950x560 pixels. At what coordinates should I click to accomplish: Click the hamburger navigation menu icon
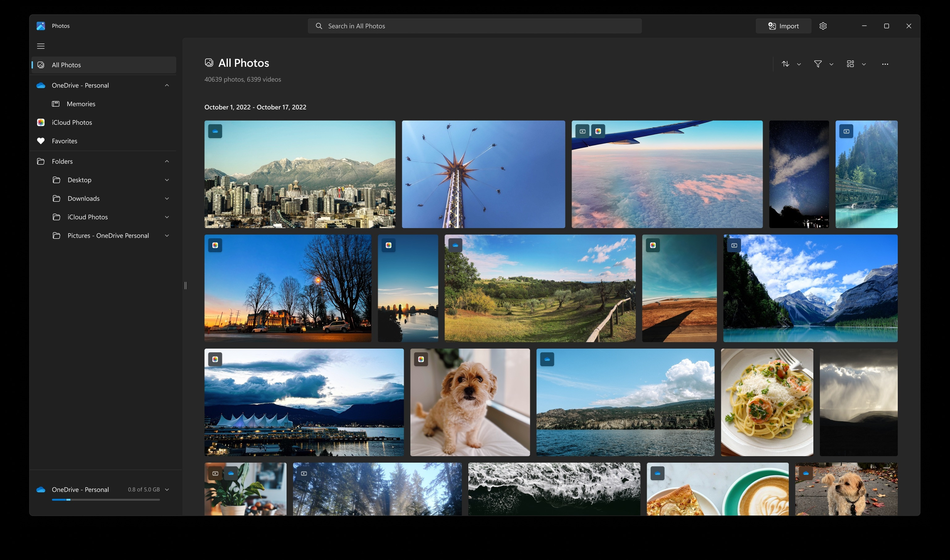[x=41, y=46]
